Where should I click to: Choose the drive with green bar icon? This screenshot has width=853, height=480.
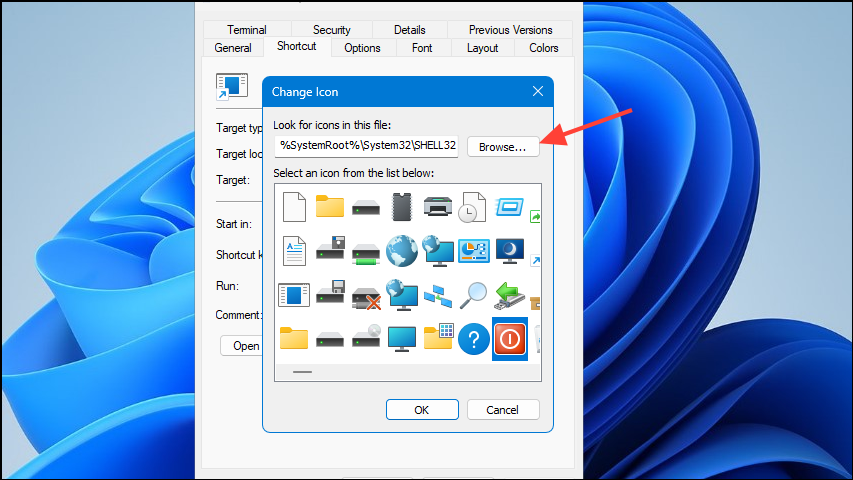point(366,254)
